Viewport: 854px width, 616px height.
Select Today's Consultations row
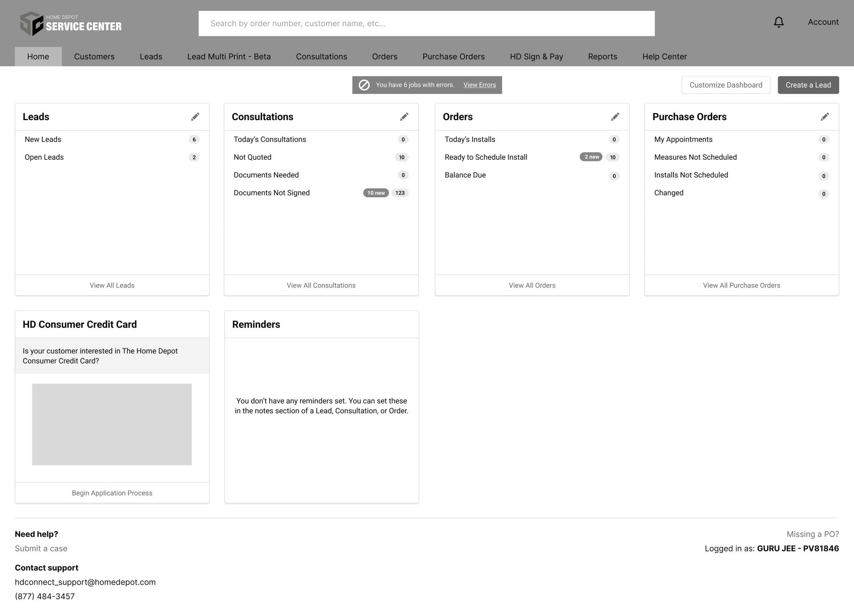pos(321,140)
